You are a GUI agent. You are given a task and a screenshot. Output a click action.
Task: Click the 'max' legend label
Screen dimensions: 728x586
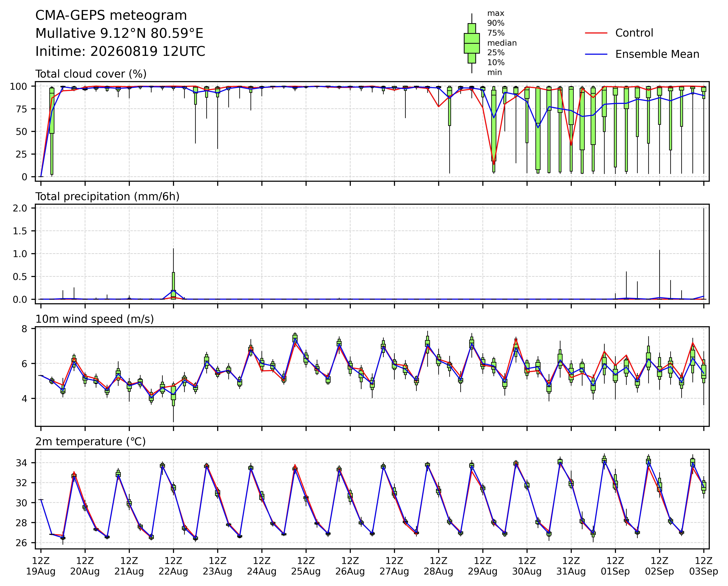click(x=496, y=14)
